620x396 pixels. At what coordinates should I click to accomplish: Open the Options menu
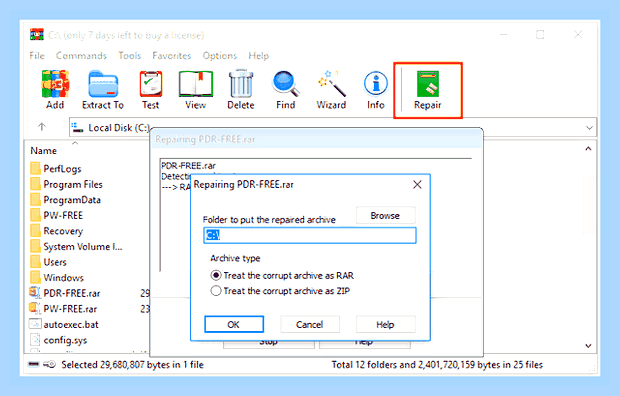coord(220,55)
